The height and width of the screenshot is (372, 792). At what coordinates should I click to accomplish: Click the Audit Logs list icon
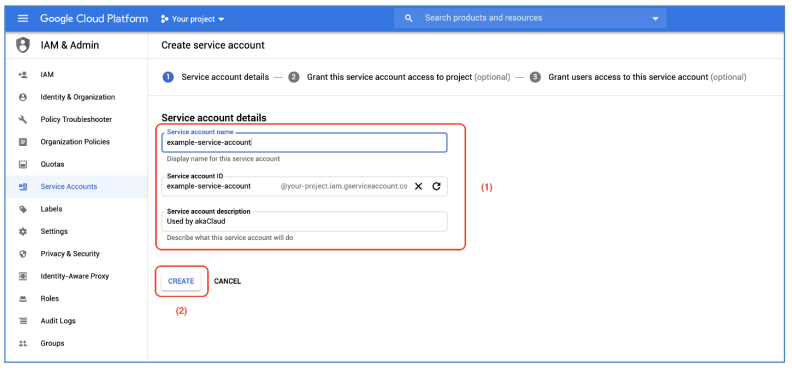[x=23, y=321]
